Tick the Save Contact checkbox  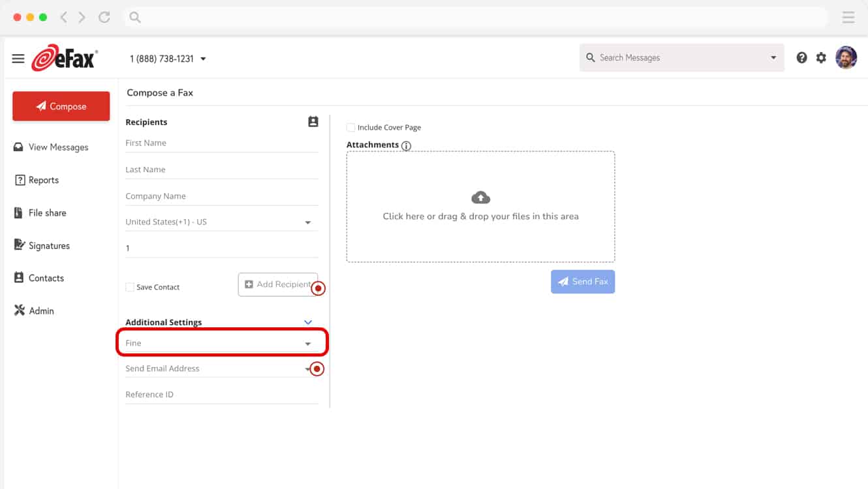(x=130, y=287)
